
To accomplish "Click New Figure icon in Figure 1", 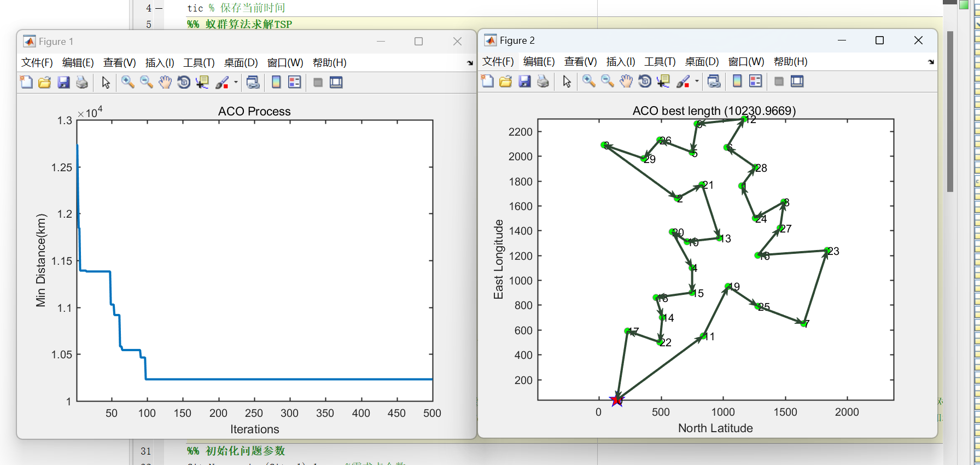I will pyautogui.click(x=26, y=83).
